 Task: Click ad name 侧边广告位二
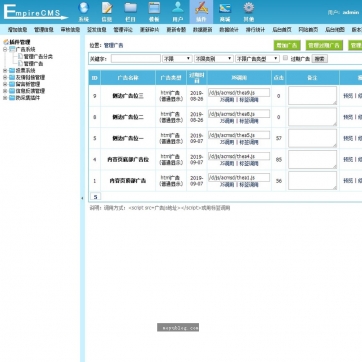(128, 117)
